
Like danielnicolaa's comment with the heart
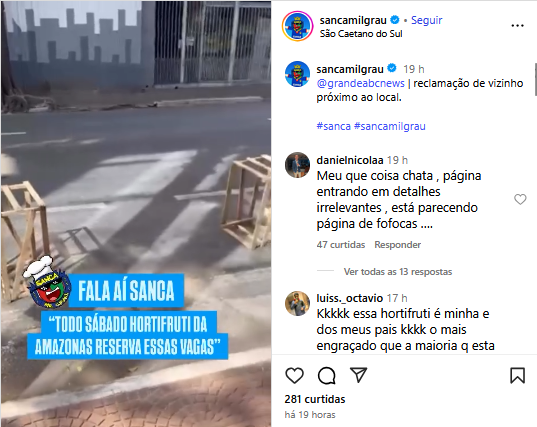(520, 199)
